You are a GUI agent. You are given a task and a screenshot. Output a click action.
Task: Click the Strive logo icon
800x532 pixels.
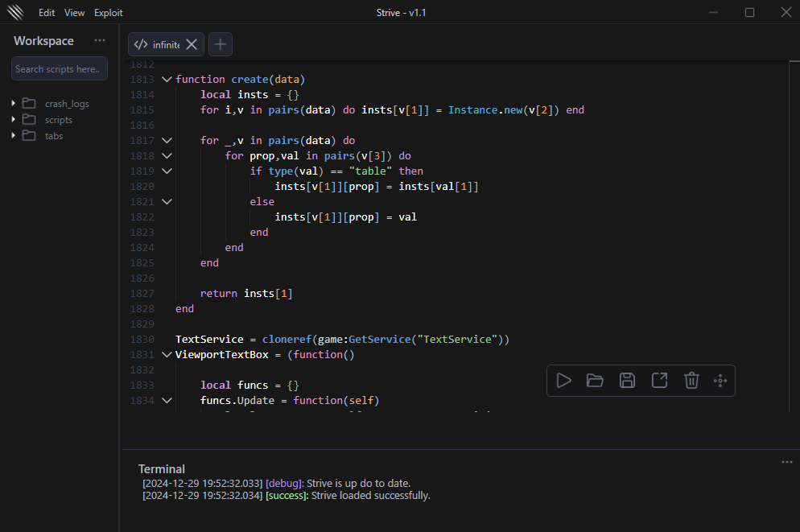[15, 12]
